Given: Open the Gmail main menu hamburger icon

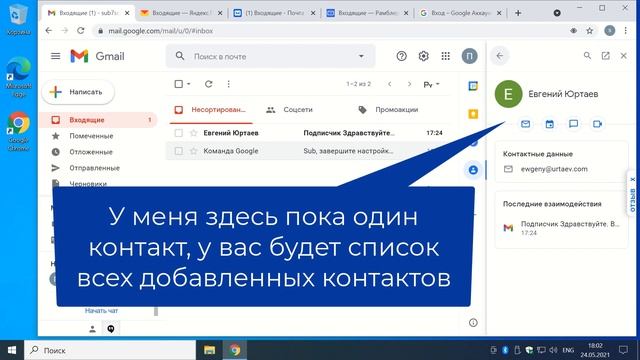Looking at the screenshot, I should tap(56, 56).
